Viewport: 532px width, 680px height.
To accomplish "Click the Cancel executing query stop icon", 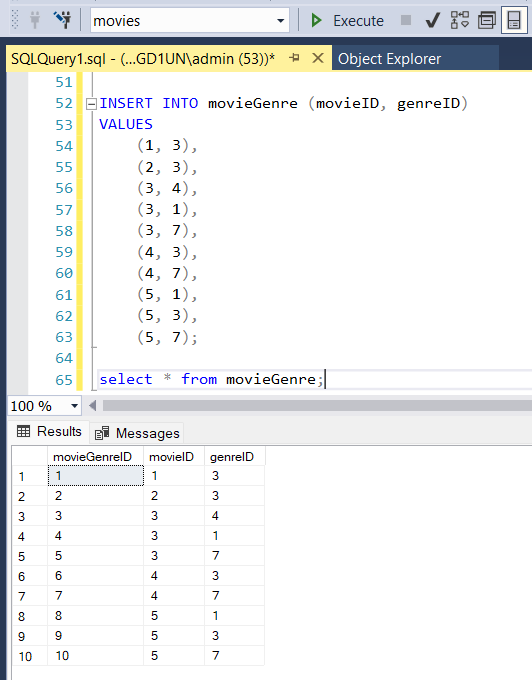I will point(406,20).
